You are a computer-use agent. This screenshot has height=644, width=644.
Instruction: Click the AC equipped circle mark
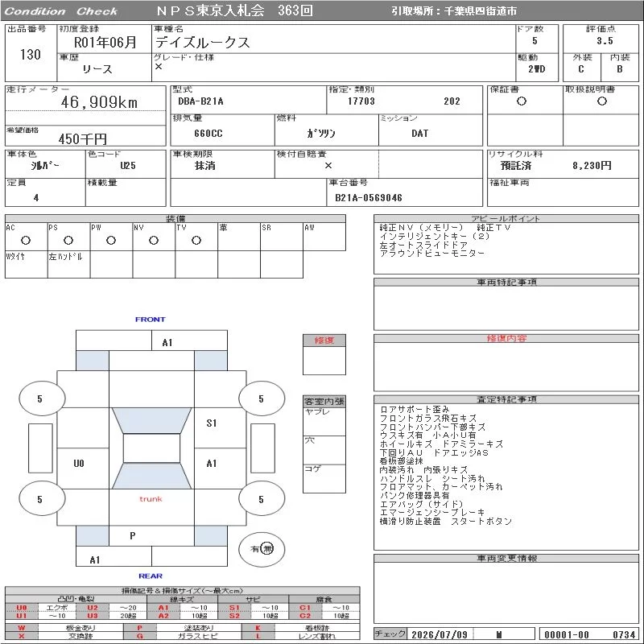pyautogui.click(x=26, y=240)
